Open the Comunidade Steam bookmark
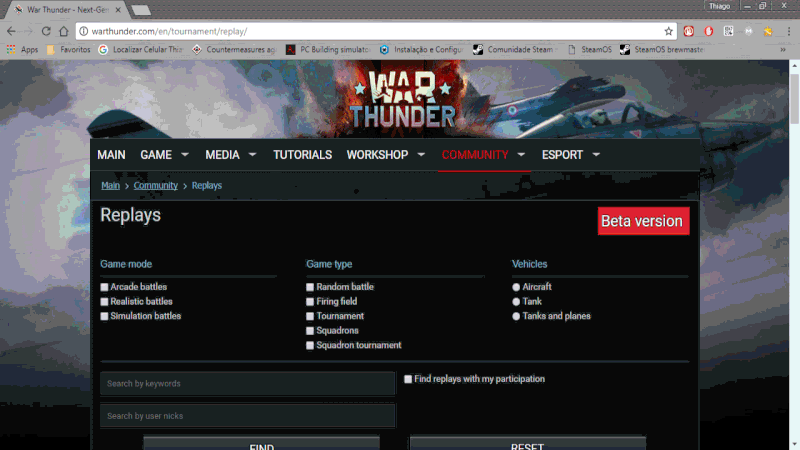 (x=515, y=49)
